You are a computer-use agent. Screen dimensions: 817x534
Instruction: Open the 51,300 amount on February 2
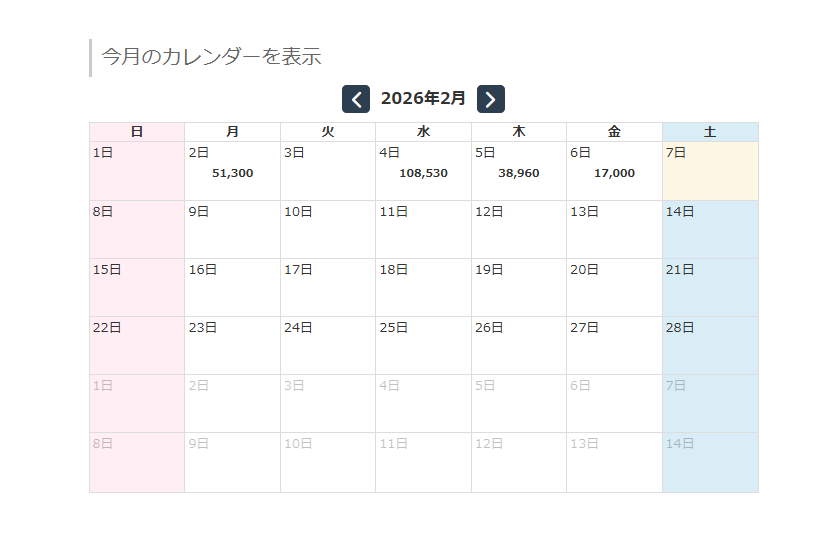[232, 173]
